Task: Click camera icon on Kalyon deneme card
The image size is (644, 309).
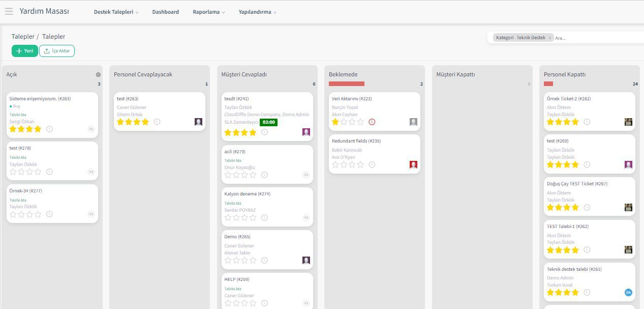Action: click(x=306, y=218)
